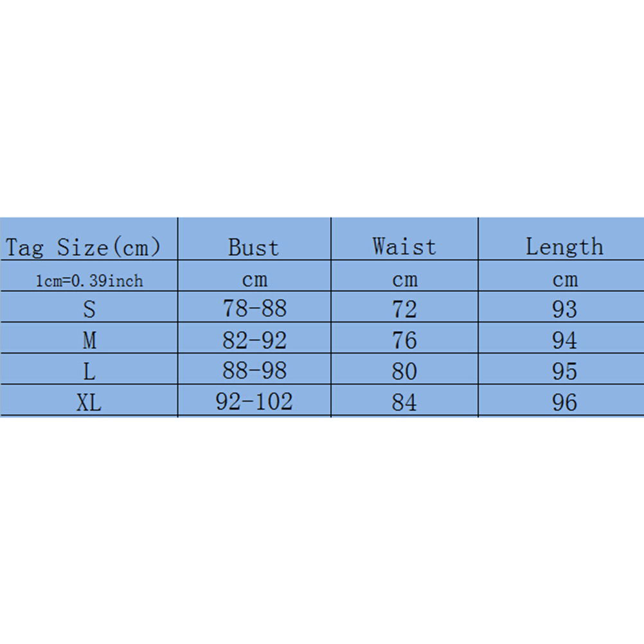Click the 92-102 bust cell
644x644 pixels.
(255, 402)
